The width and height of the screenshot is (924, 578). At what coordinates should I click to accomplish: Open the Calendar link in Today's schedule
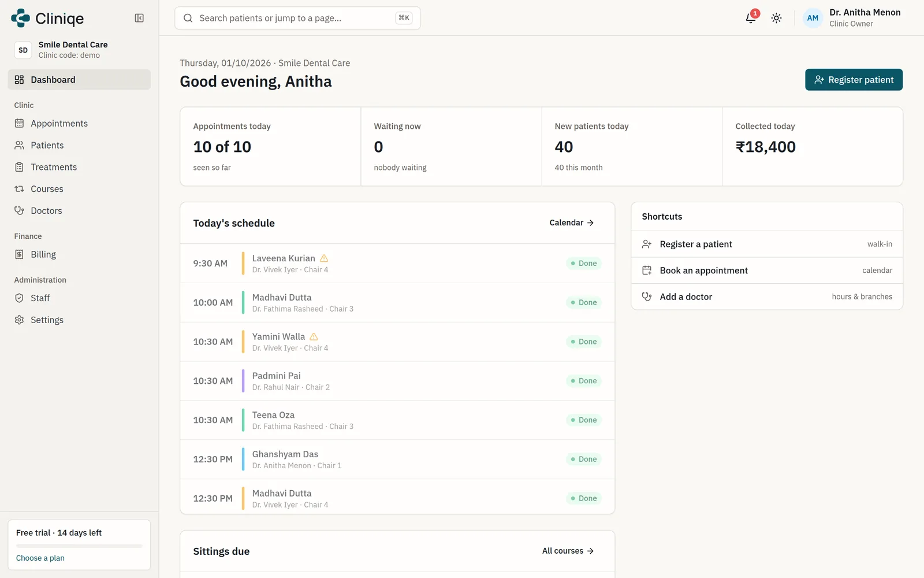pos(572,223)
